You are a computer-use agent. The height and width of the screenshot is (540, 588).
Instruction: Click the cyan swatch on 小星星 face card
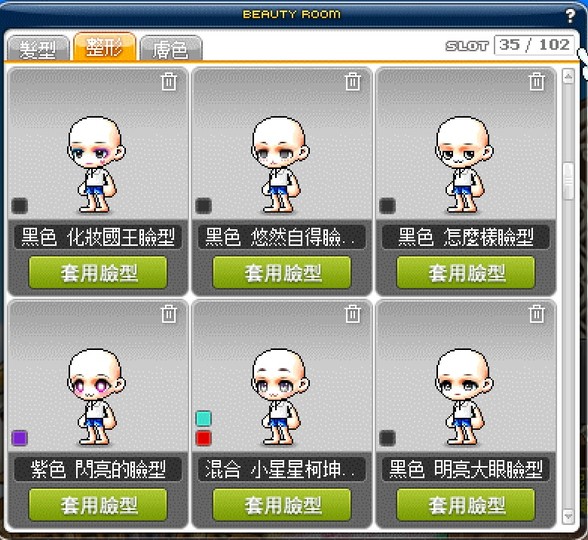[204, 418]
